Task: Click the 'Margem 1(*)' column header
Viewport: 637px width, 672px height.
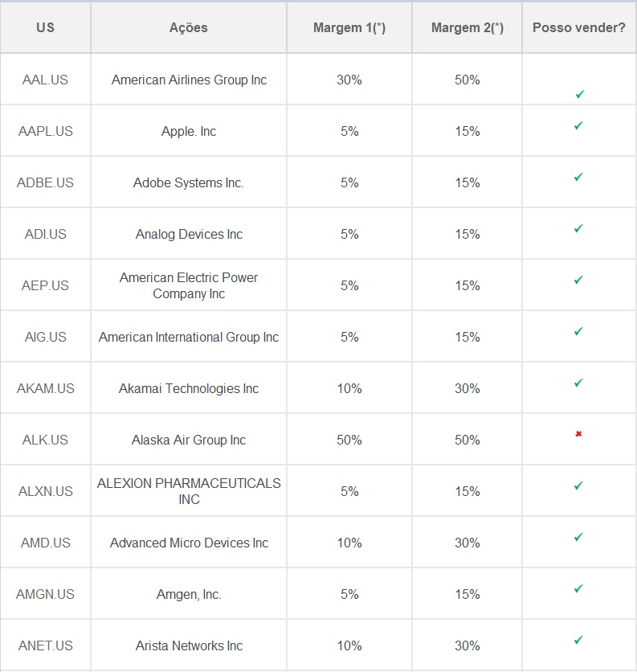Action: (x=349, y=27)
